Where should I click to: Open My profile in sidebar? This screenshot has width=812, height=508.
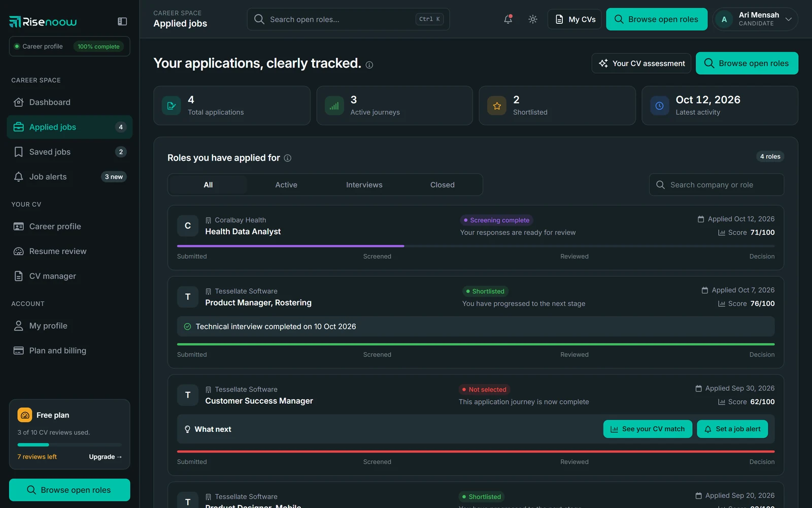pyautogui.click(x=70, y=326)
